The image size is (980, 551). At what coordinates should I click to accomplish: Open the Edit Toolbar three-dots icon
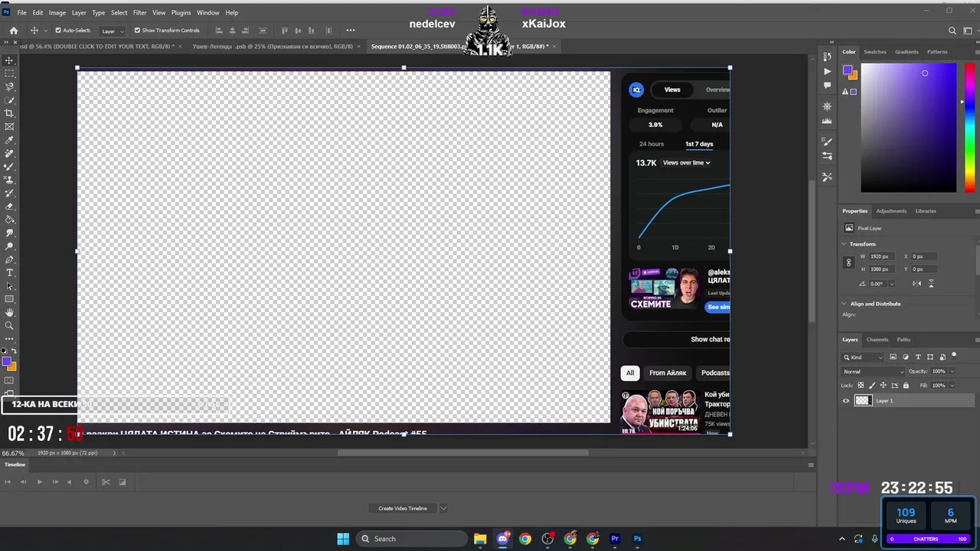[9, 338]
